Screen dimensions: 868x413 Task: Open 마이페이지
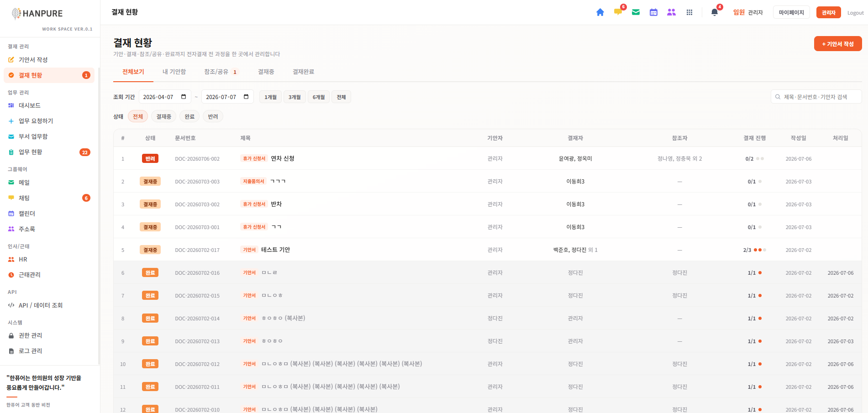(x=791, y=12)
